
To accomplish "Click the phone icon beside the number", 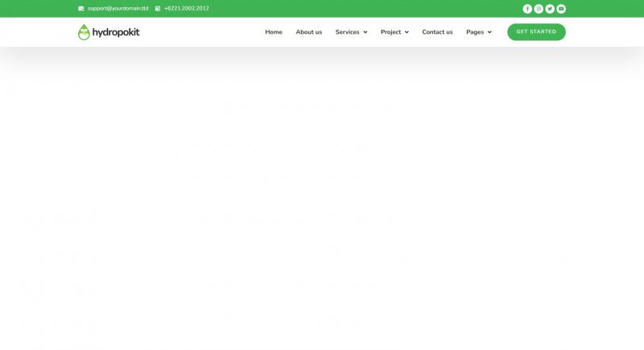I will pyautogui.click(x=158, y=9).
